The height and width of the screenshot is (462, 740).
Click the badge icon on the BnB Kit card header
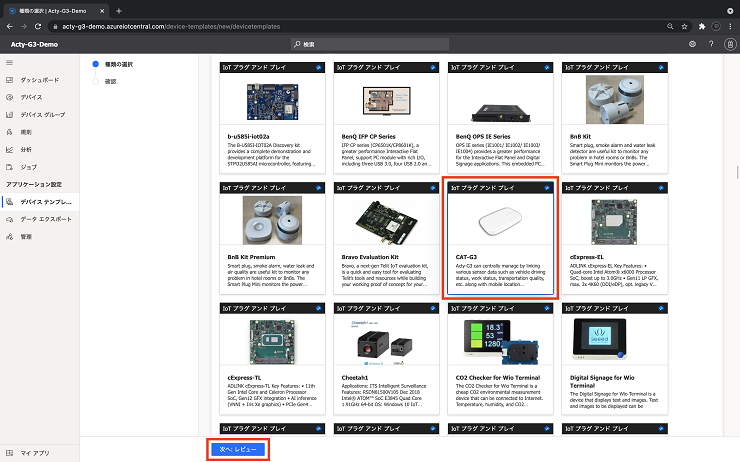661,67
